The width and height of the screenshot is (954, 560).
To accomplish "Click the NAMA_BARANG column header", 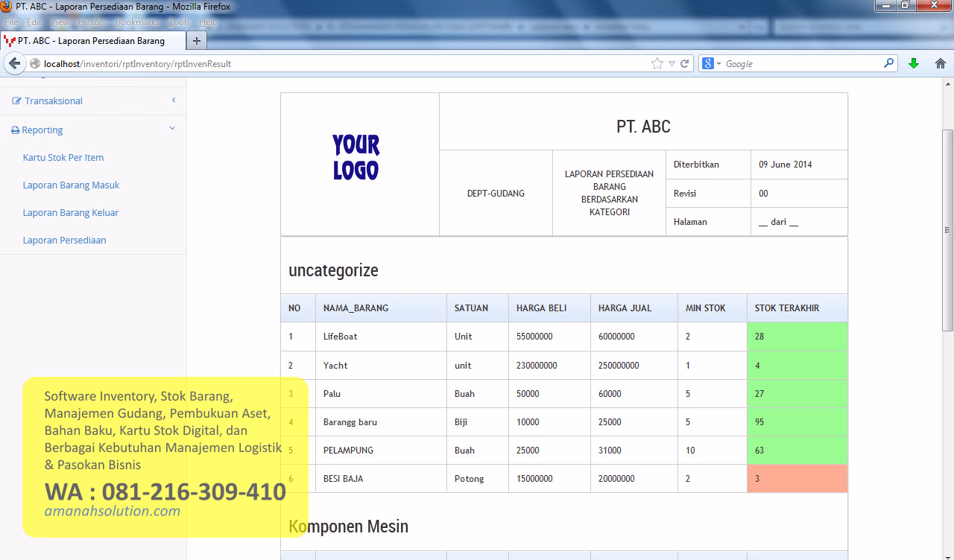I will click(x=381, y=308).
